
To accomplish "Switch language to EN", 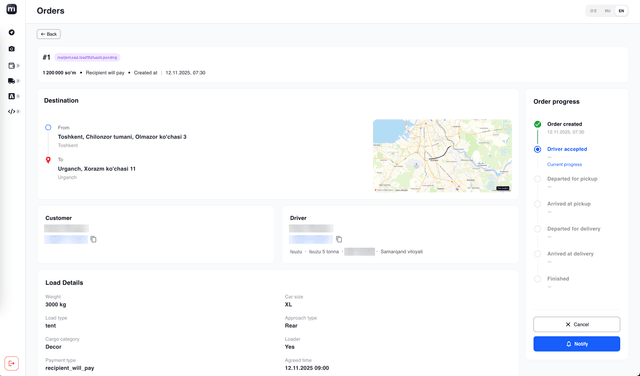I will [621, 11].
